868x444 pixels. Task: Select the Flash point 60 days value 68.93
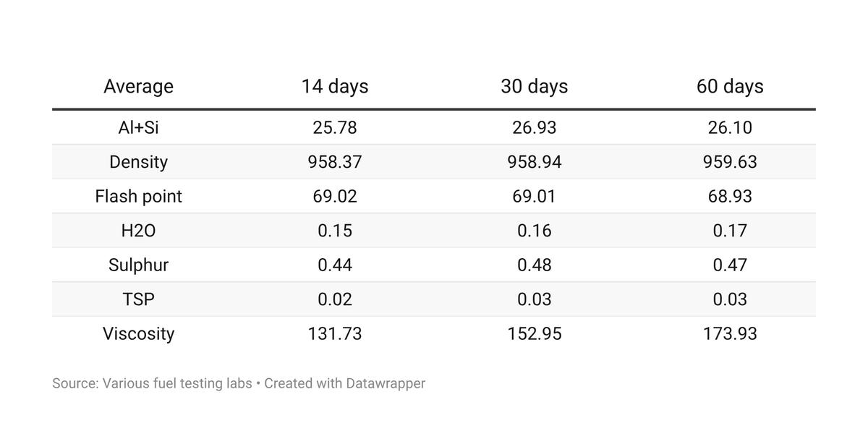coord(730,196)
